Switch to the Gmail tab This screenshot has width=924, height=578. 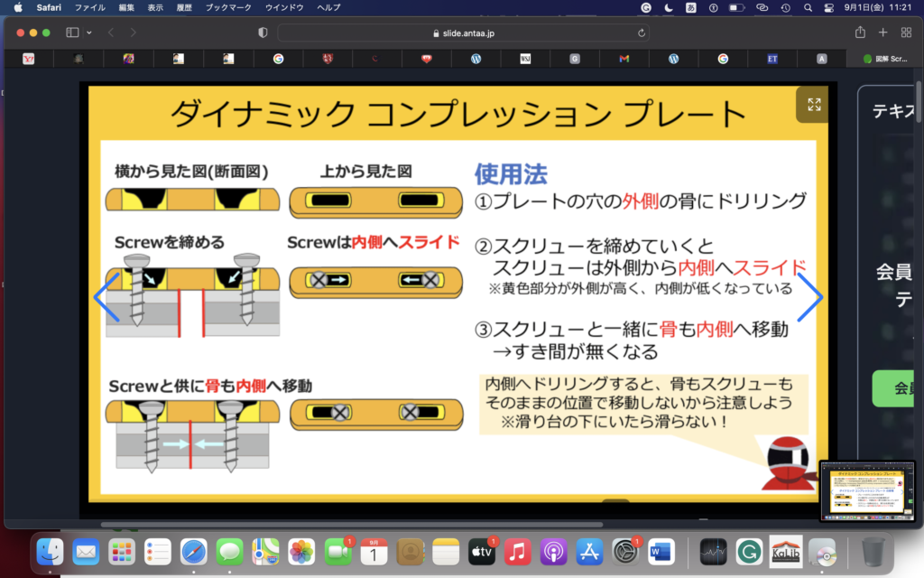tap(624, 59)
